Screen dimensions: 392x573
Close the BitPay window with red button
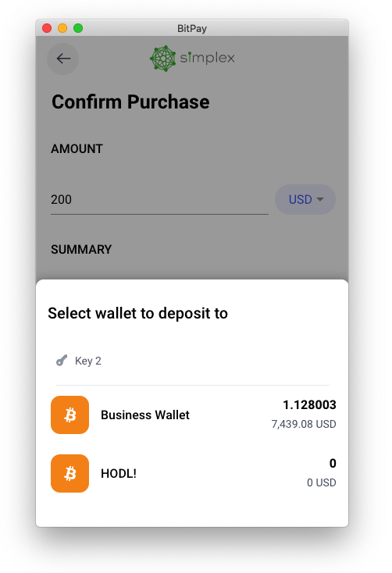47,28
